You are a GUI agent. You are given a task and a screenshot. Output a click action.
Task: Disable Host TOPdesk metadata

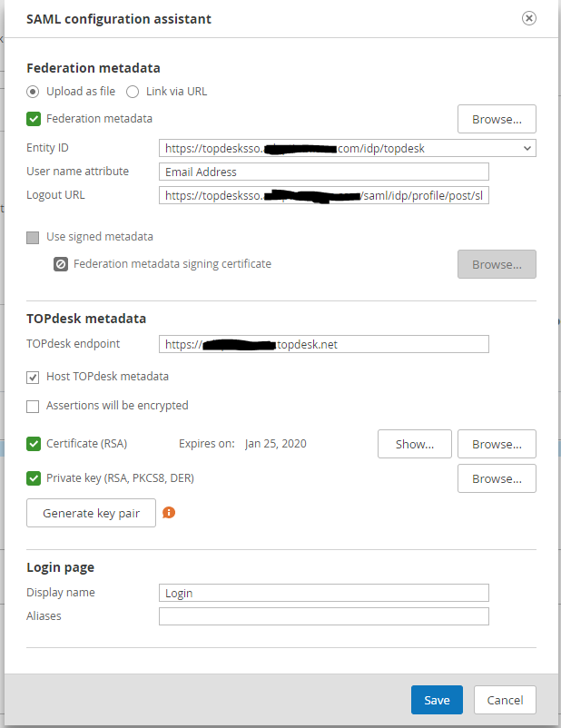pyautogui.click(x=33, y=377)
